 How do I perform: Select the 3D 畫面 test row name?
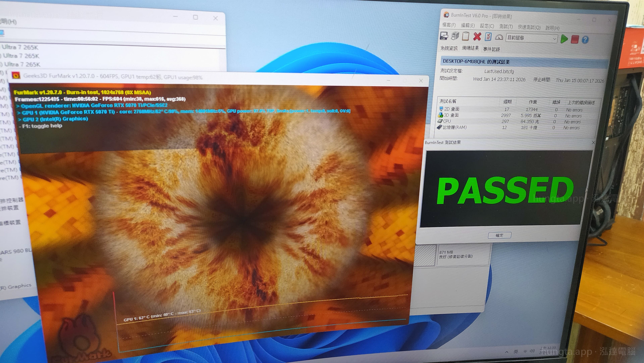point(451,115)
